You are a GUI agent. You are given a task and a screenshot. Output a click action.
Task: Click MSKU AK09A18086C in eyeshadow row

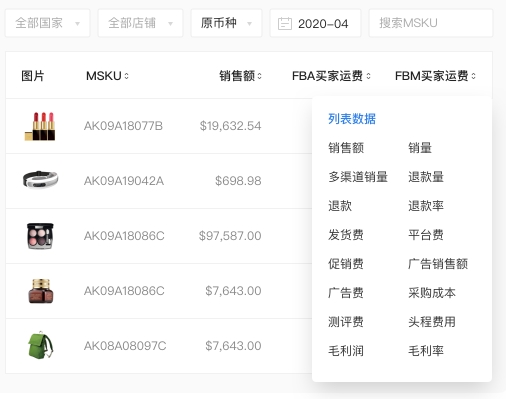124,236
